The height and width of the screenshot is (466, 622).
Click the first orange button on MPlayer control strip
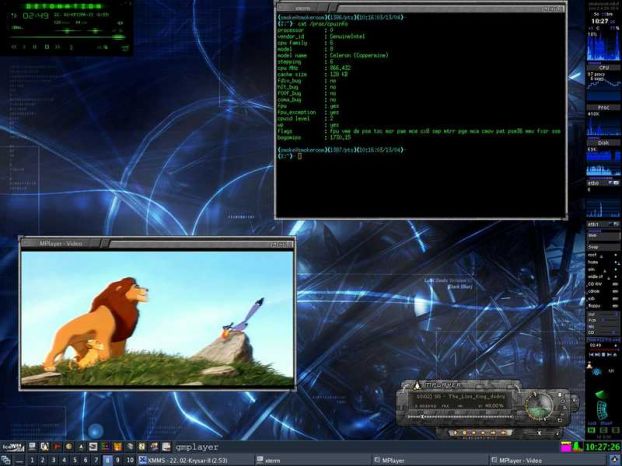coord(455,433)
